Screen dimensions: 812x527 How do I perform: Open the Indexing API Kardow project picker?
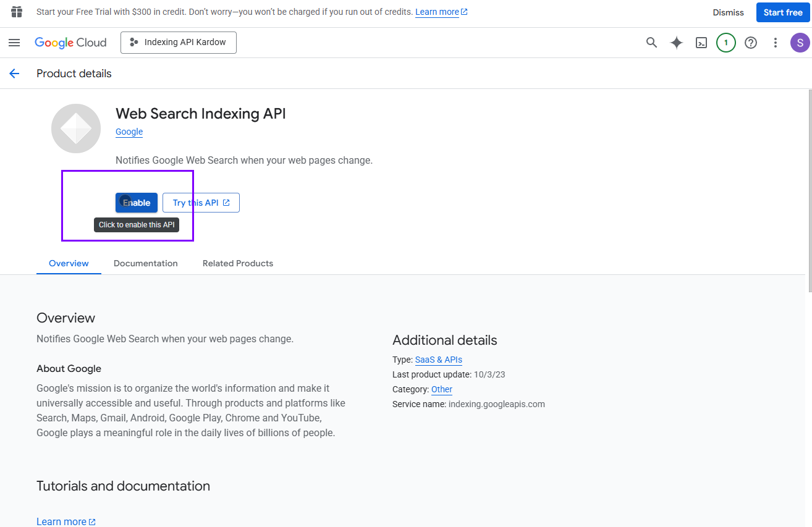coord(178,43)
